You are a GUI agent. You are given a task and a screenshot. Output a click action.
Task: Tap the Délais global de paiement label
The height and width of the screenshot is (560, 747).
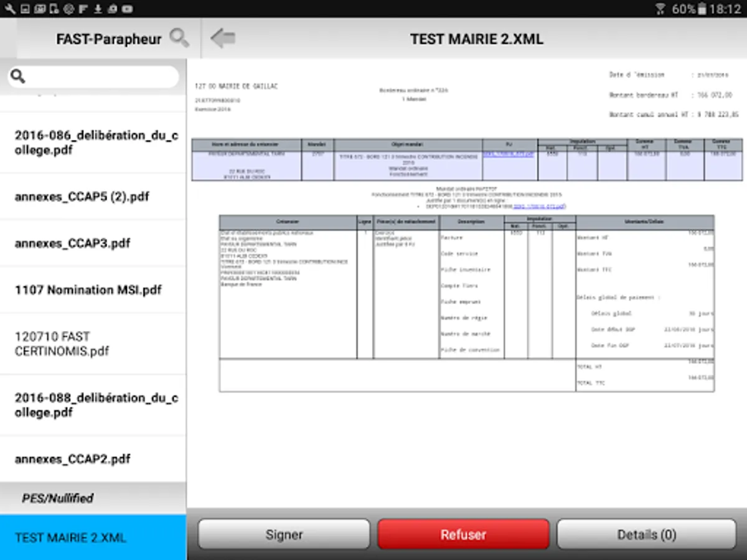pyautogui.click(x=618, y=297)
